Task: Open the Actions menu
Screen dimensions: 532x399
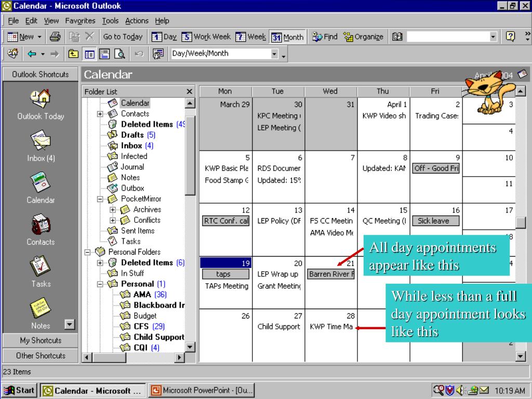Action: tap(137, 21)
